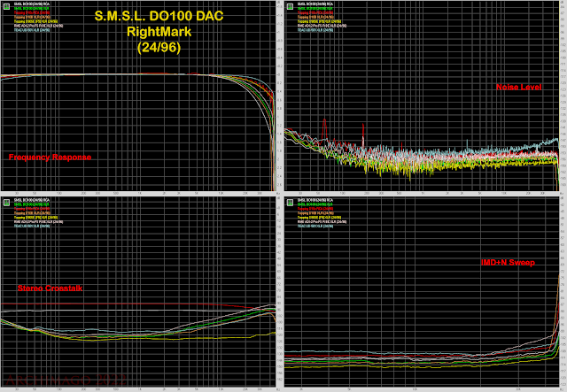Viewport: 567px width, 392px height.
Task: Click orange Topping XLR legend entry in Frequency Response panel
Action: 32,17
